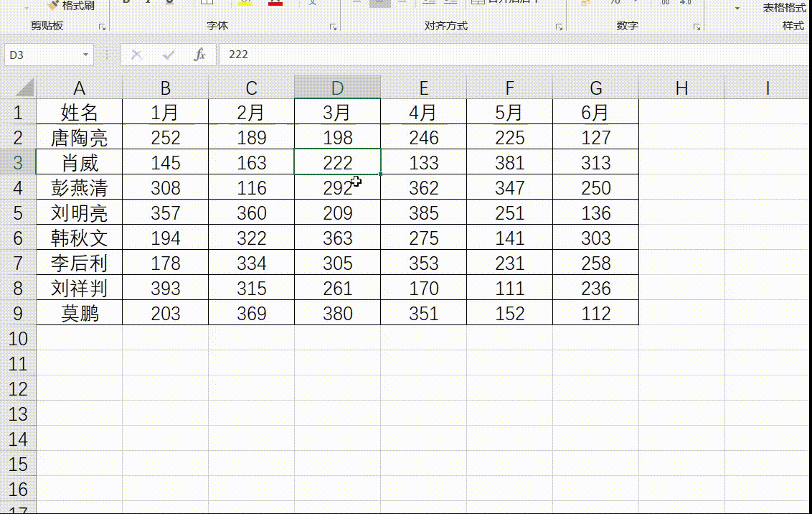Select the name cell 韩秋文

coord(79,238)
